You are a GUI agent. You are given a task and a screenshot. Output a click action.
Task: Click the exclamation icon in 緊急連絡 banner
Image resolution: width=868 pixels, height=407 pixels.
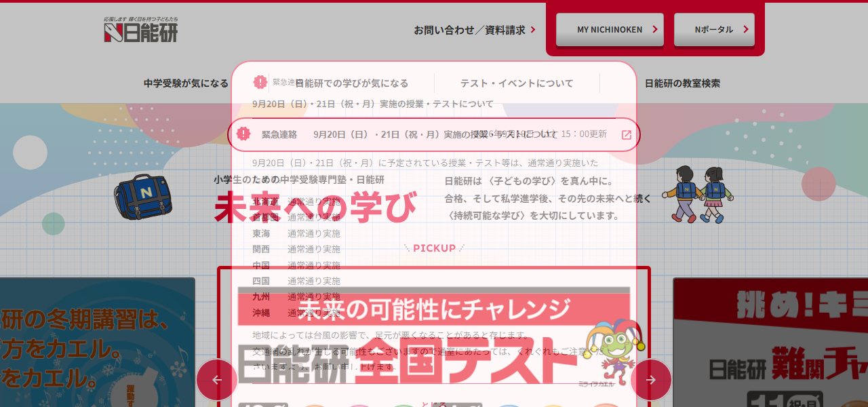click(243, 134)
